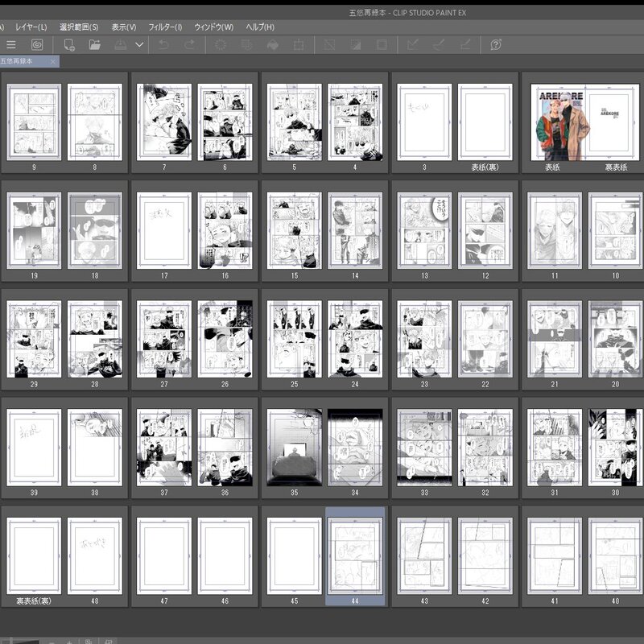
Task: Click the Clear outside selection icon
Action: (x=246, y=45)
